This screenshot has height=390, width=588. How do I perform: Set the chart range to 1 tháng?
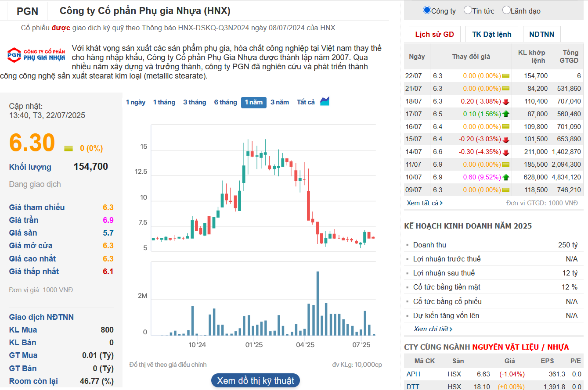164,102
